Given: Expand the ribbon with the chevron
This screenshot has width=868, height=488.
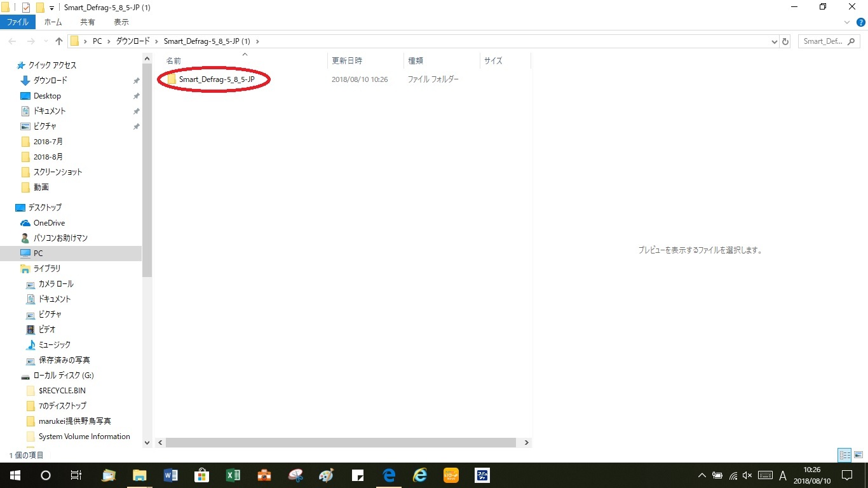Looking at the screenshot, I should pos(846,22).
